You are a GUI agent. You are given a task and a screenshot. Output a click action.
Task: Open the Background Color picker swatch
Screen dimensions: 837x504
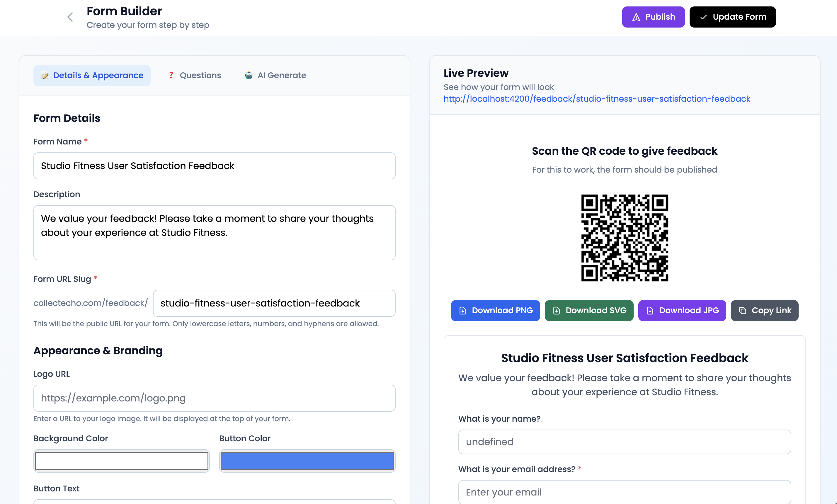click(x=121, y=461)
